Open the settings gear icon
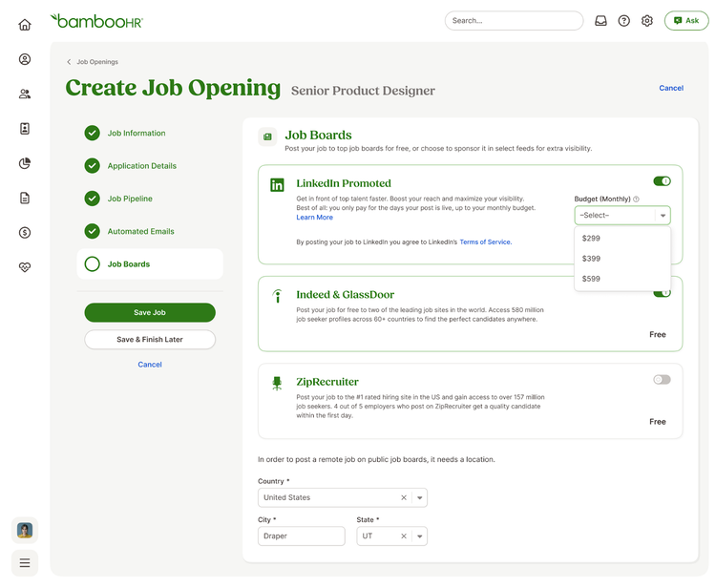This screenshot has width=716, height=588. coord(647,21)
